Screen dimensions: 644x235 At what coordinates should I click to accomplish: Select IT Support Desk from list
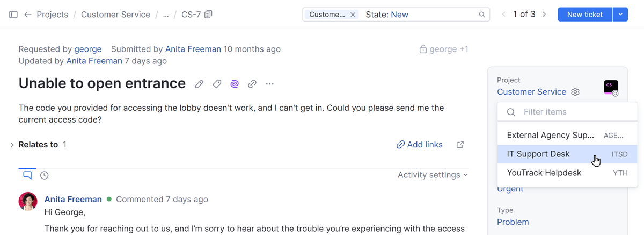click(538, 154)
